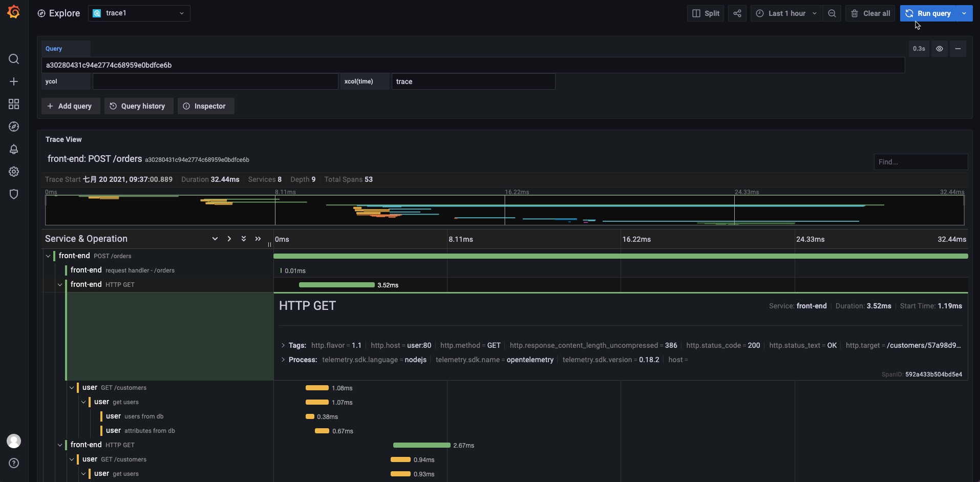Collapse the first front-end HTTP GET span
This screenshot has height=482, width=980.
pos(60,284)
